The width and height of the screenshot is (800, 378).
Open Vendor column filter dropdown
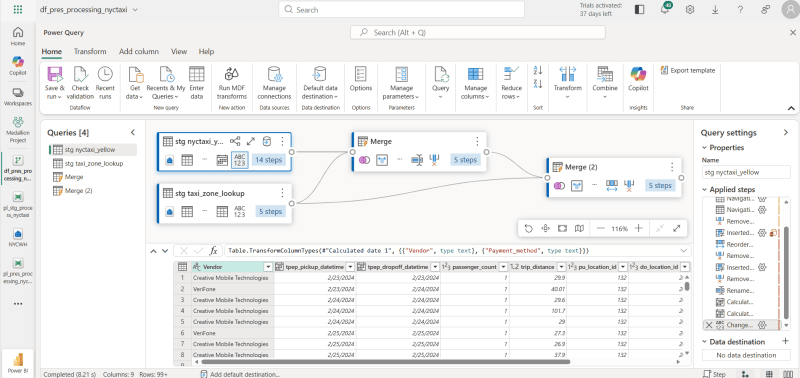(x=268, y=267)
